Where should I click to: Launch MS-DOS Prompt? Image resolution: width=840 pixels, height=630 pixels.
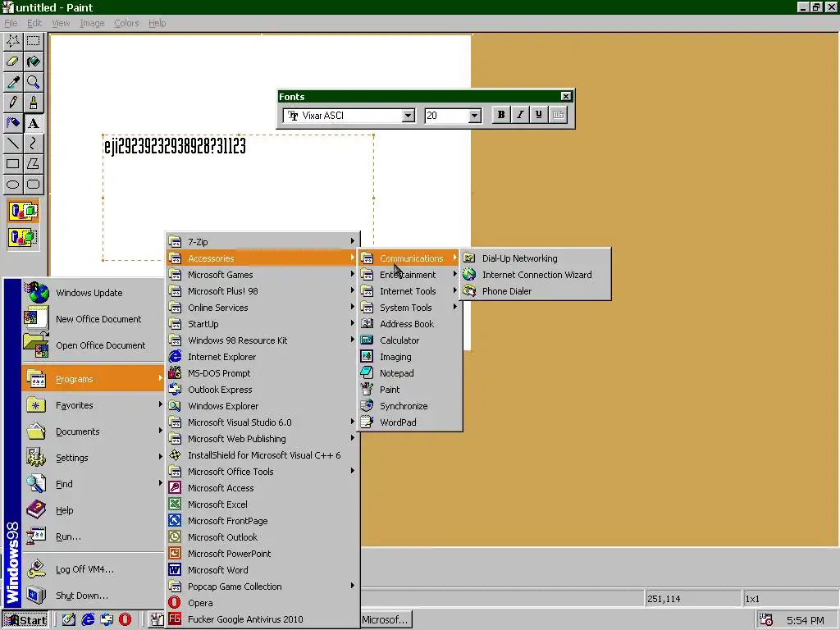pyautogui.click(x=262, y=373)
